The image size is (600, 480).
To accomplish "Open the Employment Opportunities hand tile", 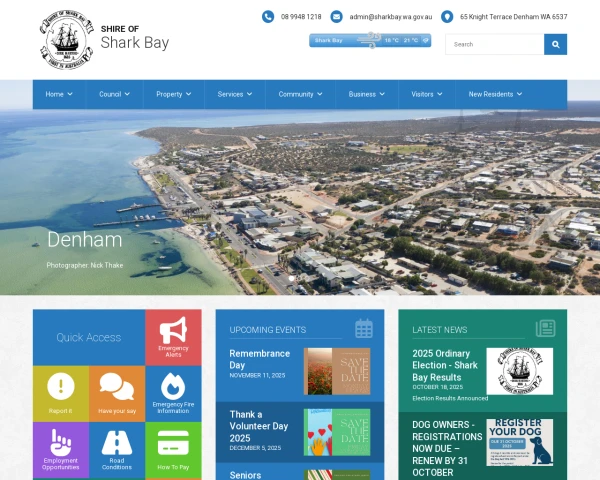I will [x=61, y=450].
